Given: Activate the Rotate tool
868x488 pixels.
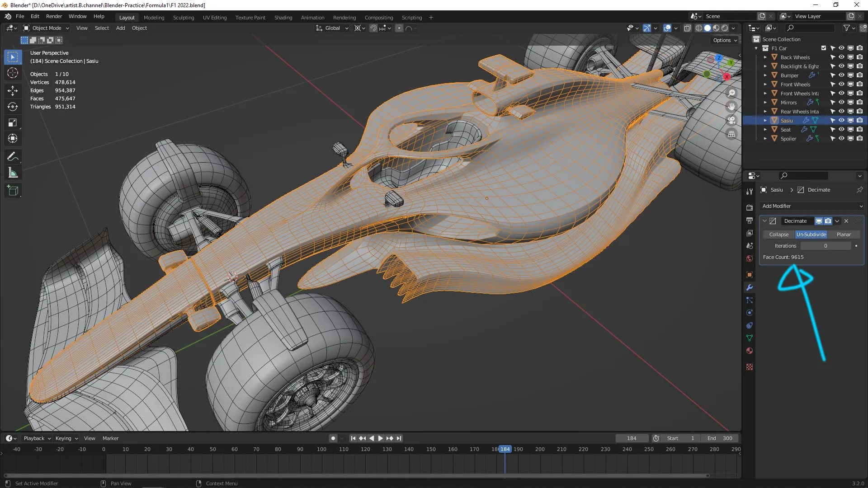Looking at the screenshot, I should click(13, 107).
